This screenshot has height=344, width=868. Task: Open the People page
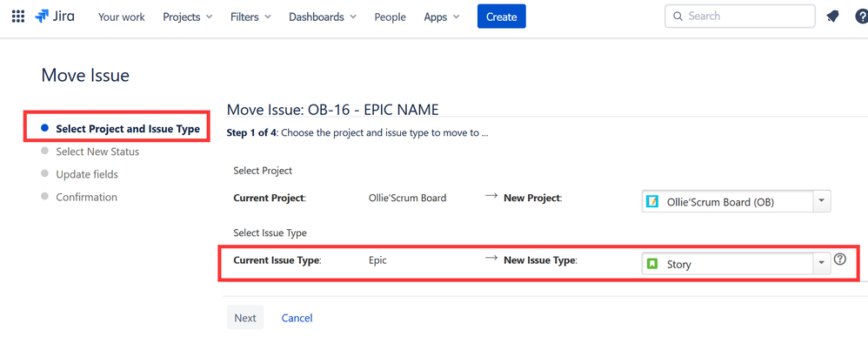coord(390,17)
